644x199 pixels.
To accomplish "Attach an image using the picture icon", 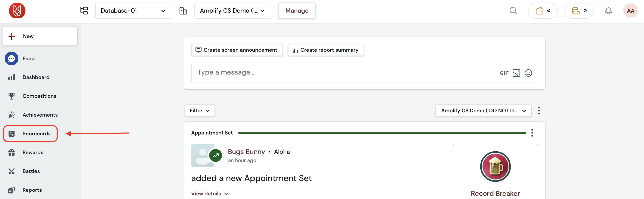I will click(516, 73).
